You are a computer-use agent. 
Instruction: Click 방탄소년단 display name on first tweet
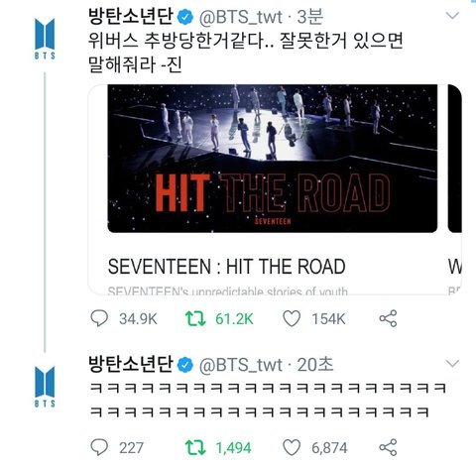pyautogui.click(x=131, y=16)
